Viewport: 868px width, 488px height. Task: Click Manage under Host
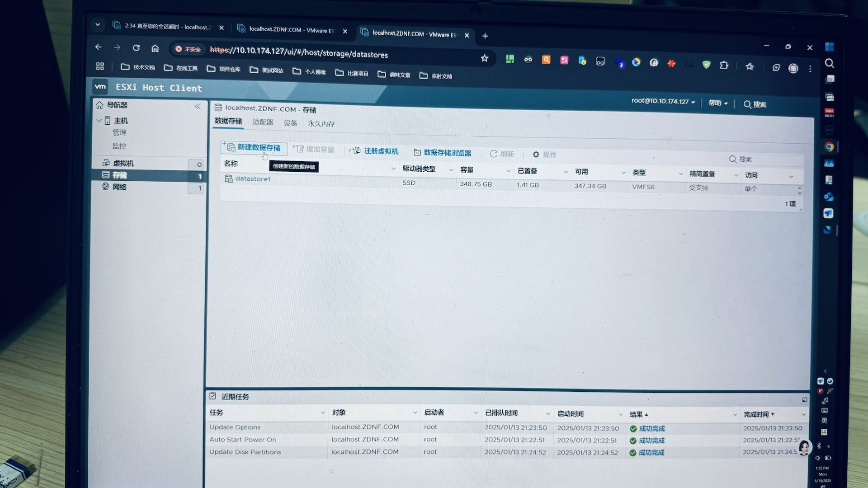click(x=119, y=133)
